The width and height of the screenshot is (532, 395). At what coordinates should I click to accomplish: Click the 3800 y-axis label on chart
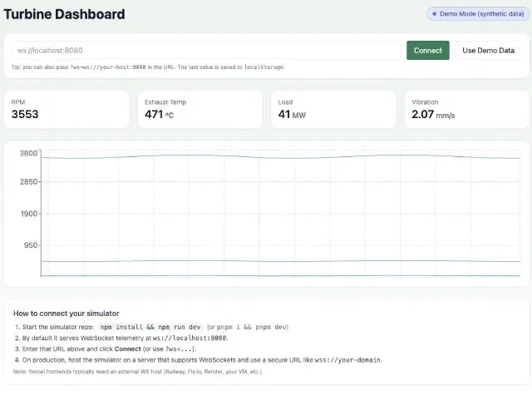[29, 153]
